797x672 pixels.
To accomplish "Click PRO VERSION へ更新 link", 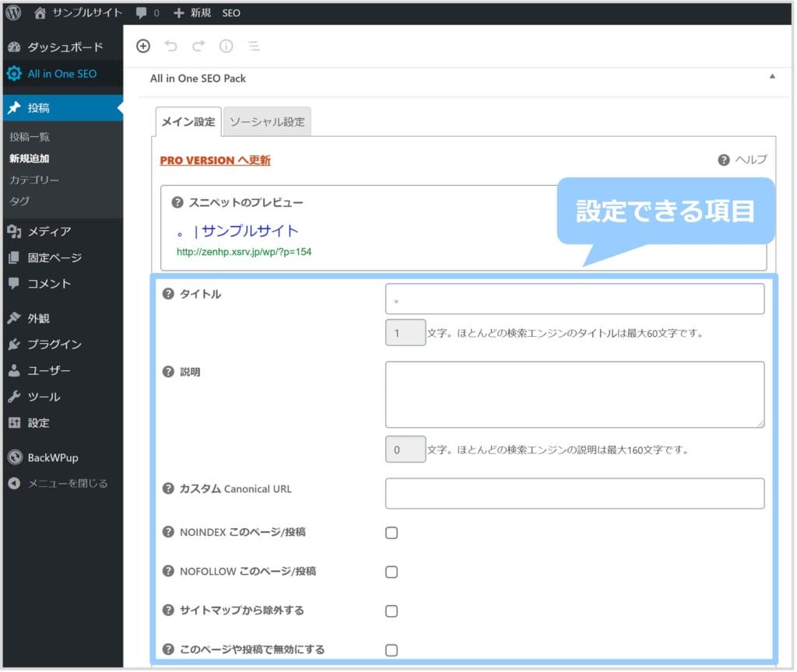I will [216, 161].
